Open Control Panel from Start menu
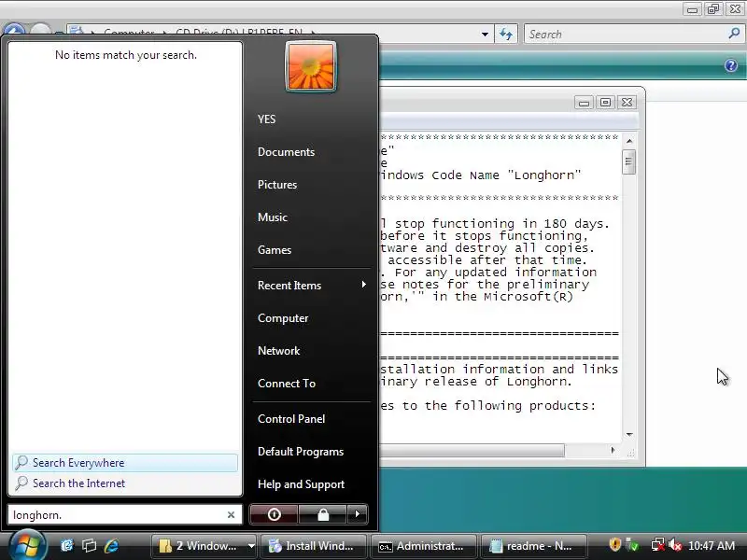Image resolution: width=747 pixels, height=560 pixels. tap(291, 419)
